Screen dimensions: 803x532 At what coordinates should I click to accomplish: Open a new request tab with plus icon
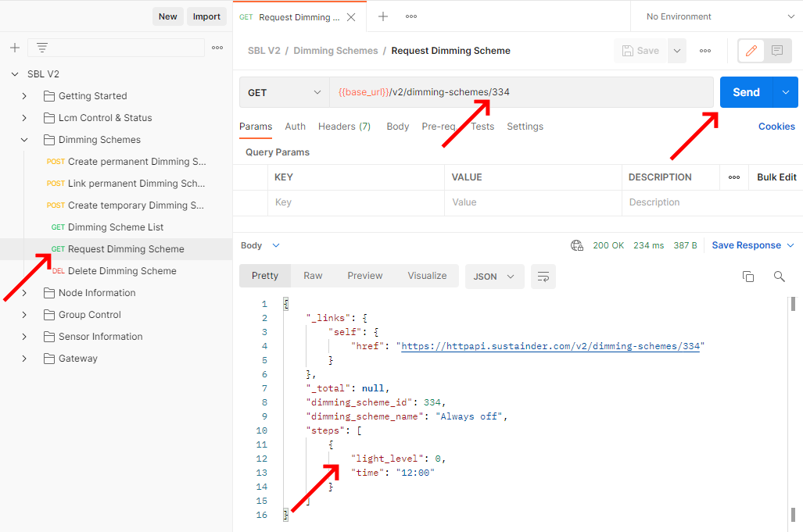[x=383, y=16]
